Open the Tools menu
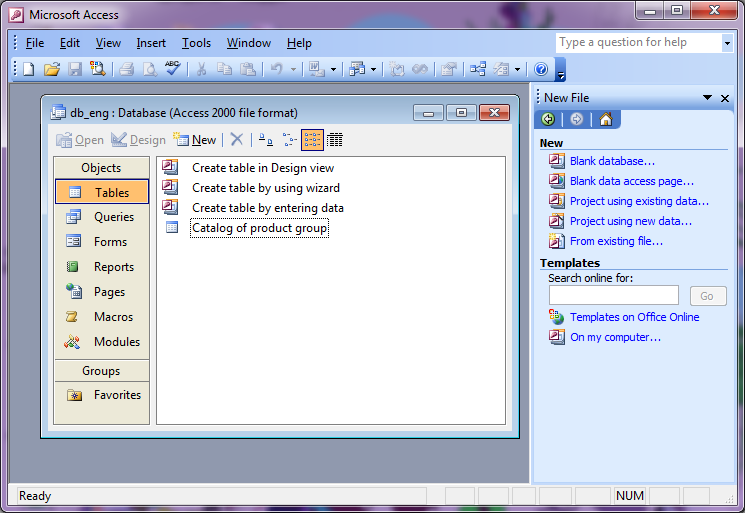 196,43
